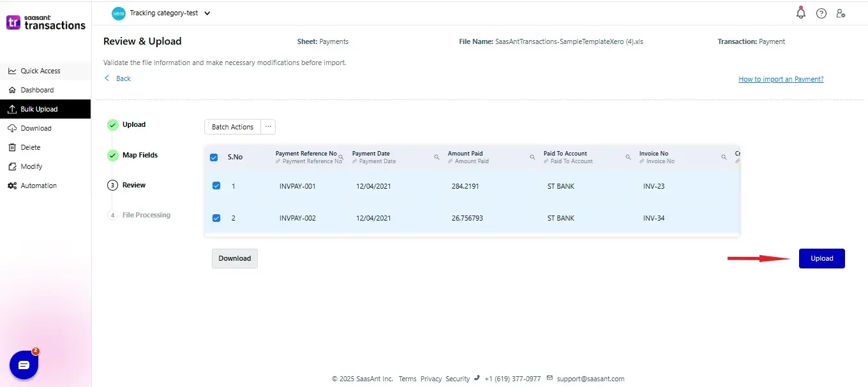Open the Modify section
This screenshot has height=387, width=868.
[31, 166]
